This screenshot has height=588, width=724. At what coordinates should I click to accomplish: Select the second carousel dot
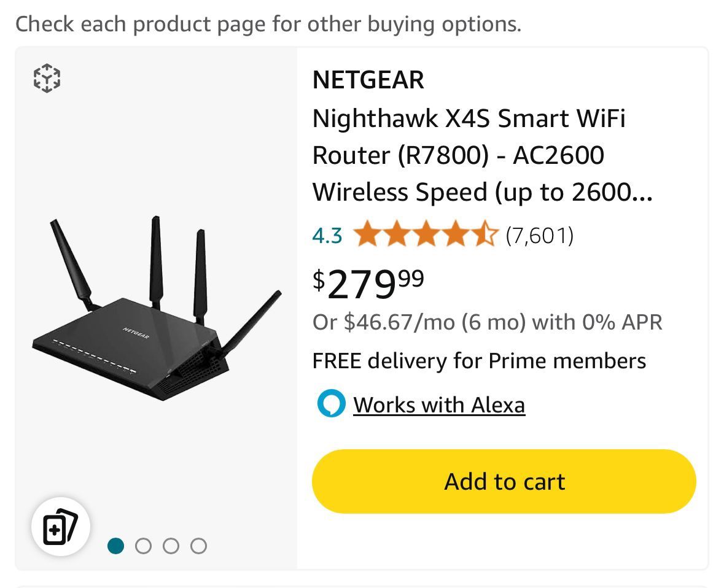[144, 545]
